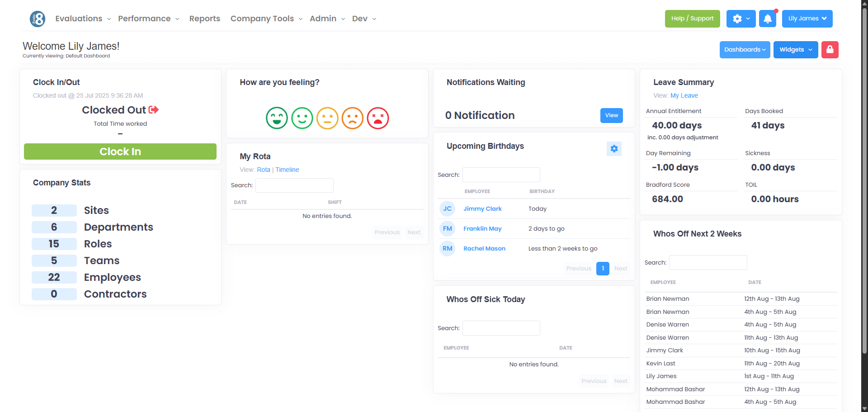This screenshot has width=868, height=412.
Task: Click Previous in Upcoming Birthdays pagination
Action: (x=579, y=269)
